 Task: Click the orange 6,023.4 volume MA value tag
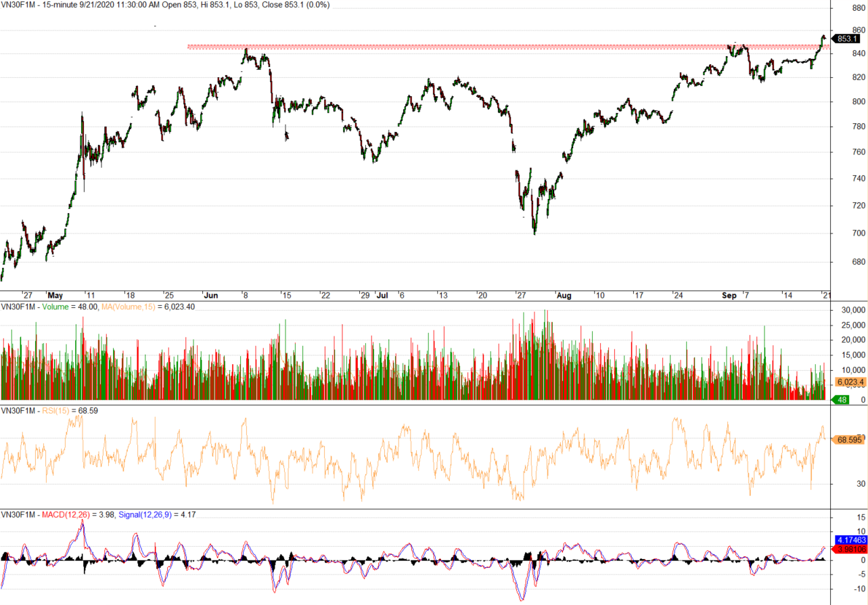(x=849, y=382)
